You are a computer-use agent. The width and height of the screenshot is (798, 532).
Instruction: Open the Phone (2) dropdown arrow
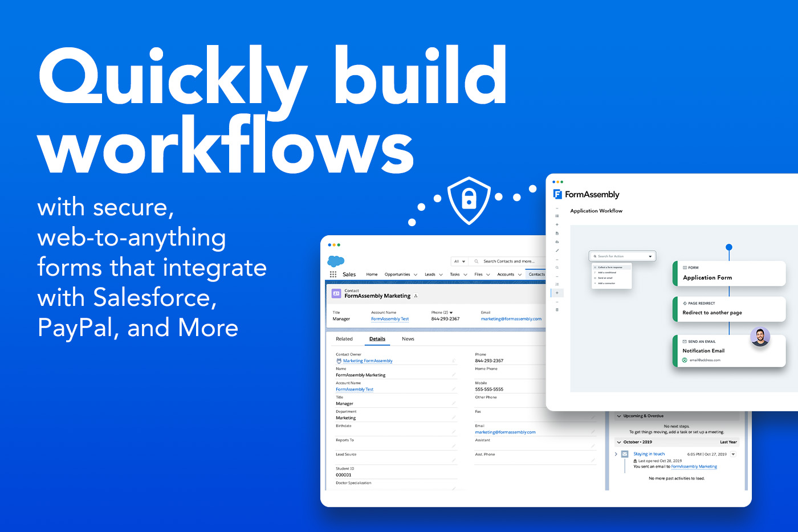click(451, 313)
